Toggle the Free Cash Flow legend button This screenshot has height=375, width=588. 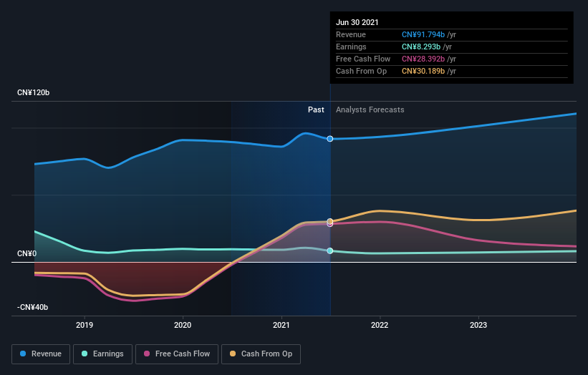click(177, 354)
